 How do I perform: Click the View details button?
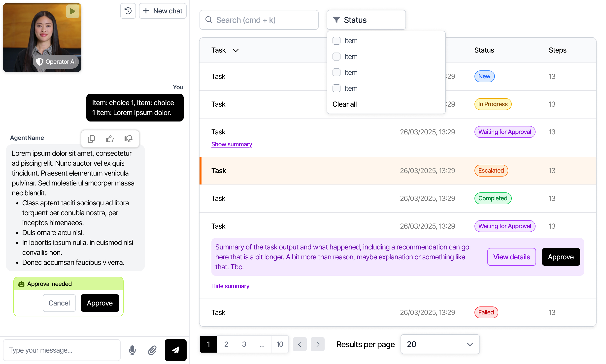(511, 257)
